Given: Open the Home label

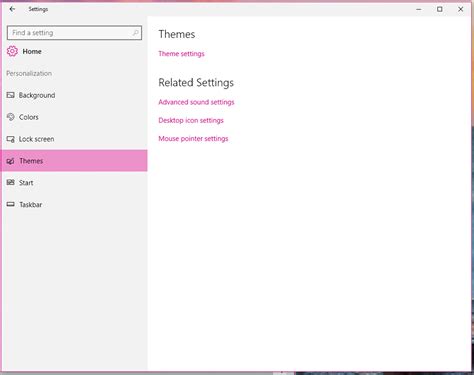Looking at the screenshot, I should (x=32, y=51).
